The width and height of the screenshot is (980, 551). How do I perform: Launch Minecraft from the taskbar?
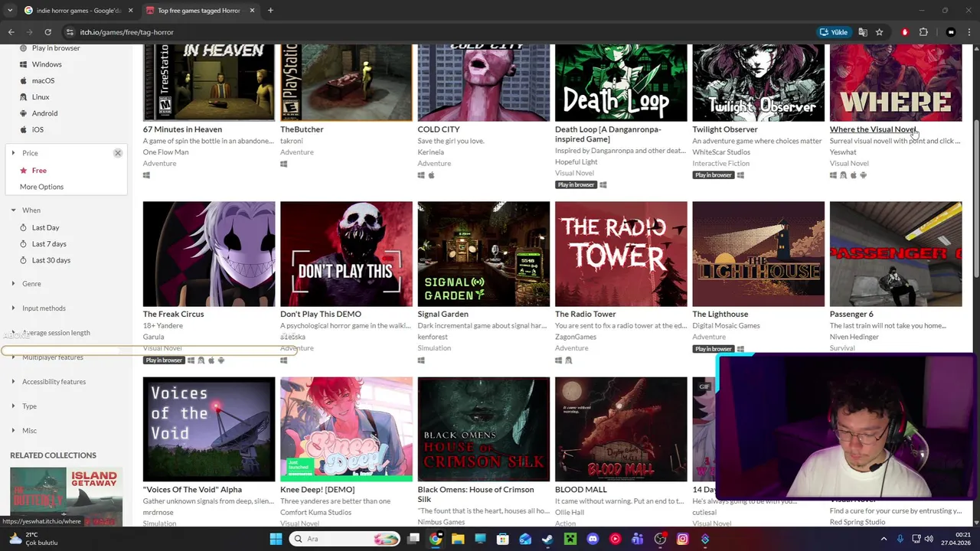[570, 539]
